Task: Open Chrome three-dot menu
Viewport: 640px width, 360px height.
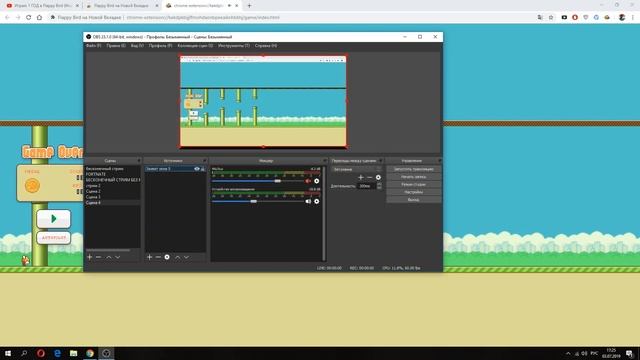Action: coord(633,18)
